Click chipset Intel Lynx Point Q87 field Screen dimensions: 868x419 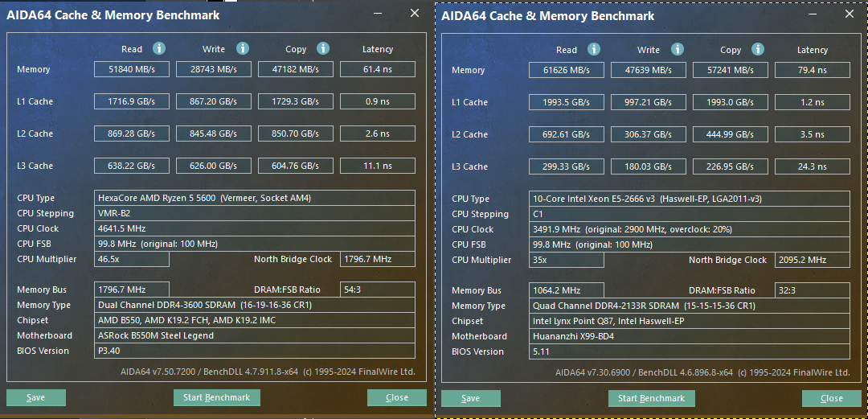tap(690, 321)
